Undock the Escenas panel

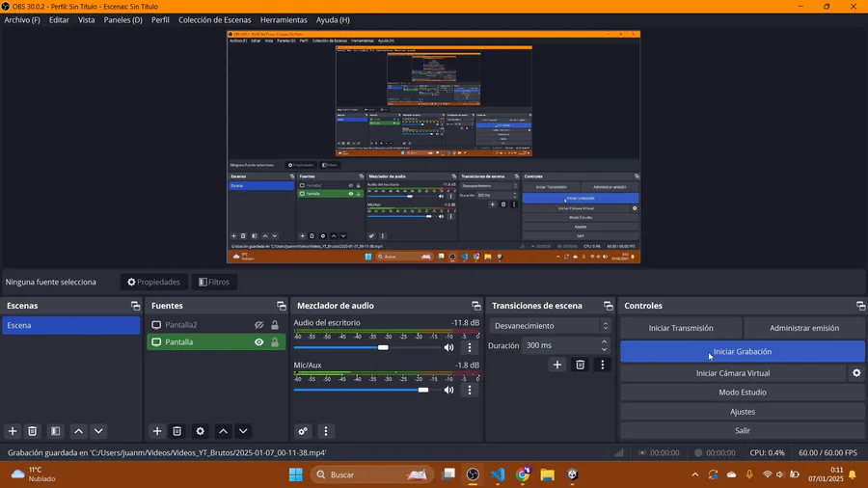click(x=135, y=306)
